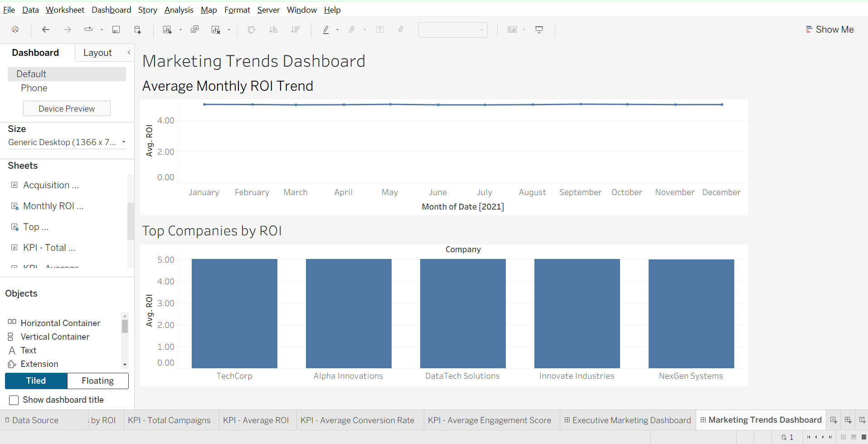Click the Undo back arrow in the toolbar
The width and height of the screenshot is (868, 444).
(46, 29)
